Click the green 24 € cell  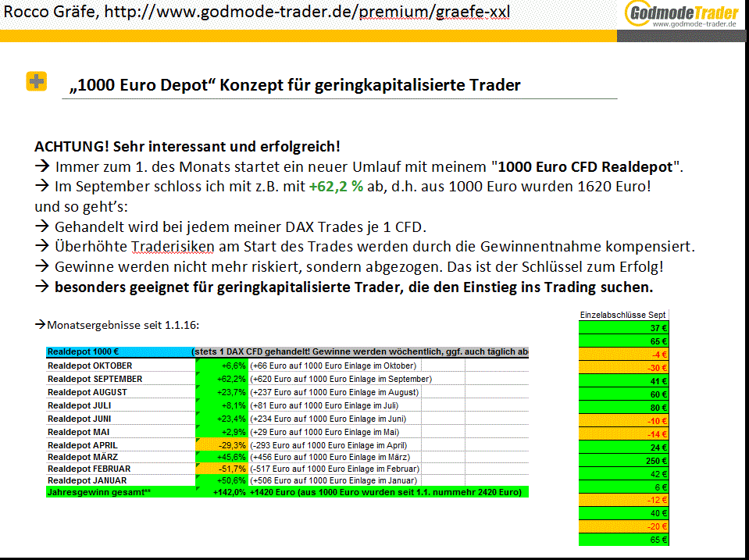(623, 448)
